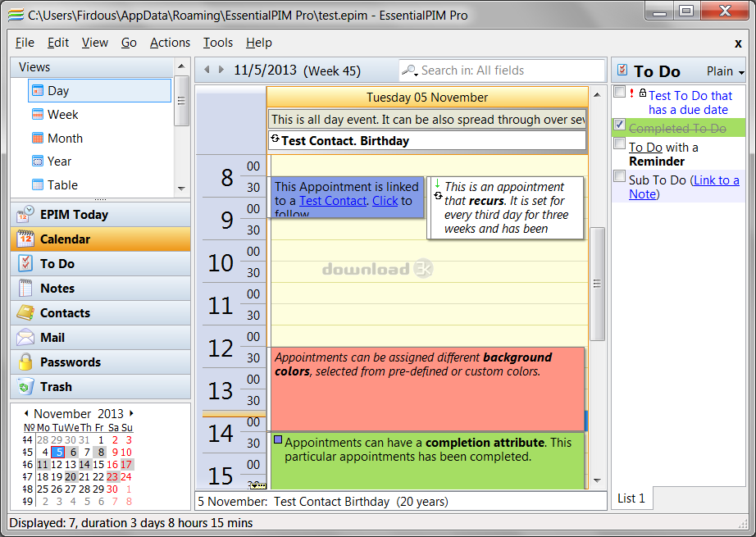
Task: Advance mini calendar to next month
Action: (x=131, y=413)
